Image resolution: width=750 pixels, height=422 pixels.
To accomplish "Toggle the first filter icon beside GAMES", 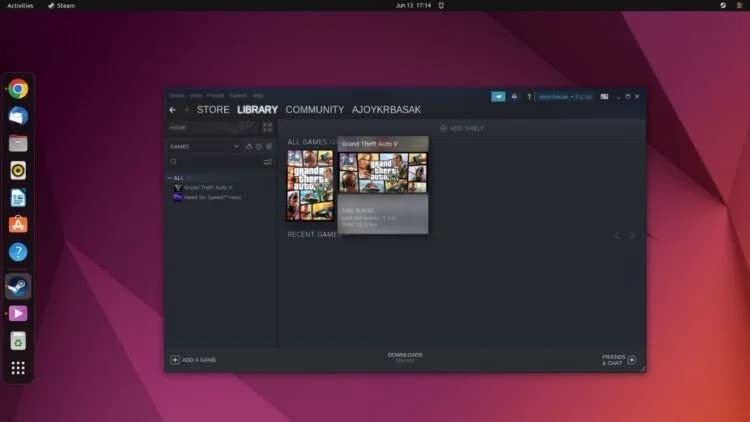I will click(249, 146).
